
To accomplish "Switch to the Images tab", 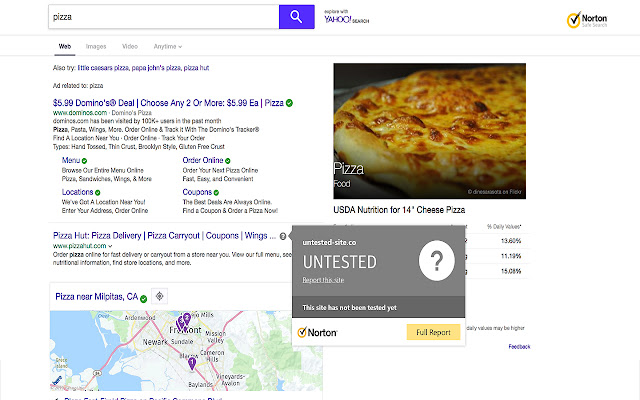I will pyautogui.click(x=96, y=46).
